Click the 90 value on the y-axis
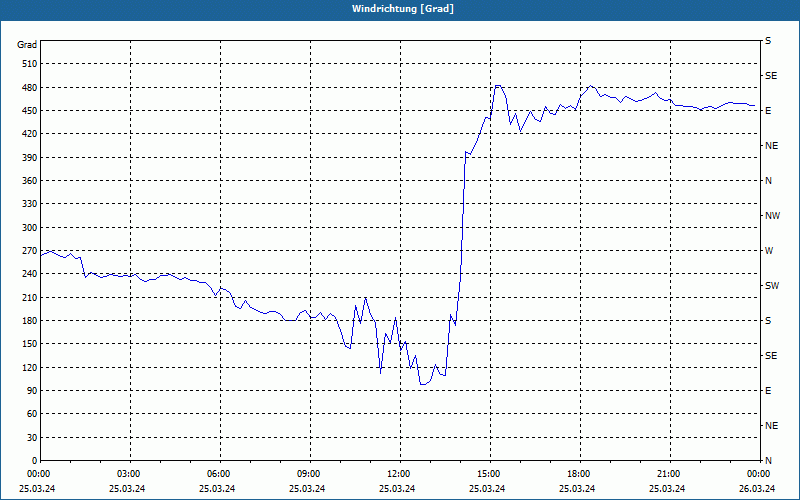The image size is (800, 500). pyautogui.click(x=32, y=391)
